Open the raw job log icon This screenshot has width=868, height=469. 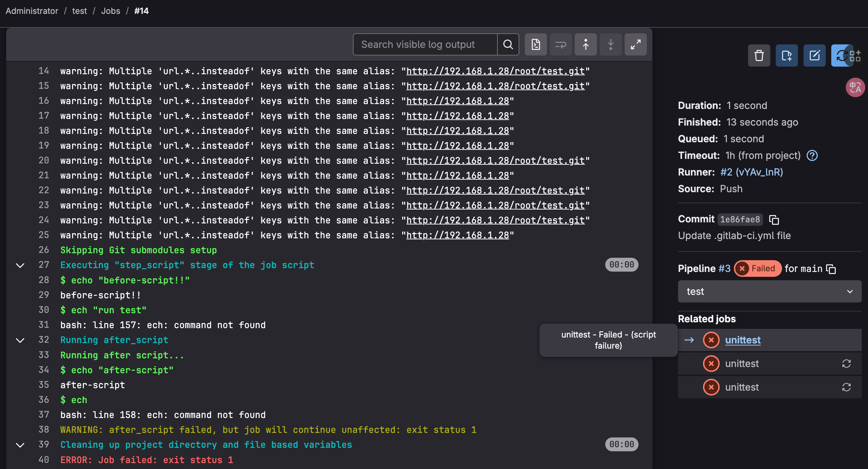tap(536, 44)
